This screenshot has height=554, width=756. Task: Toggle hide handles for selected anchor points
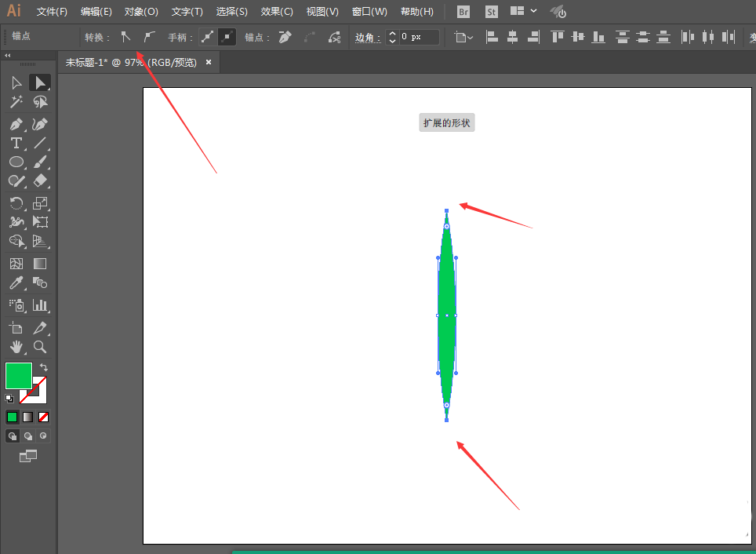pos(227,37)
